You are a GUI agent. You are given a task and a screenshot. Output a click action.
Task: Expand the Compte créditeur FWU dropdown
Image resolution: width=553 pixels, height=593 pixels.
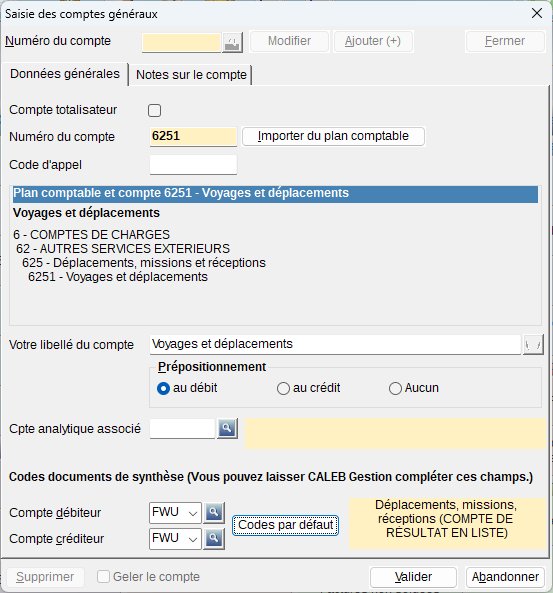tap(193, 539)
